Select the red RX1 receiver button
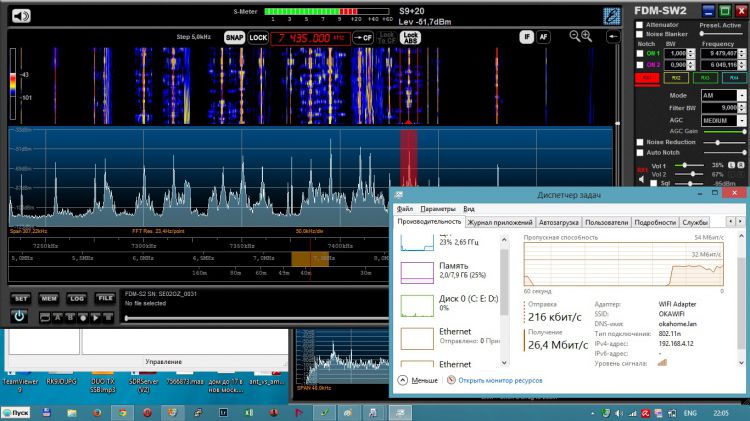 point(647,78)
